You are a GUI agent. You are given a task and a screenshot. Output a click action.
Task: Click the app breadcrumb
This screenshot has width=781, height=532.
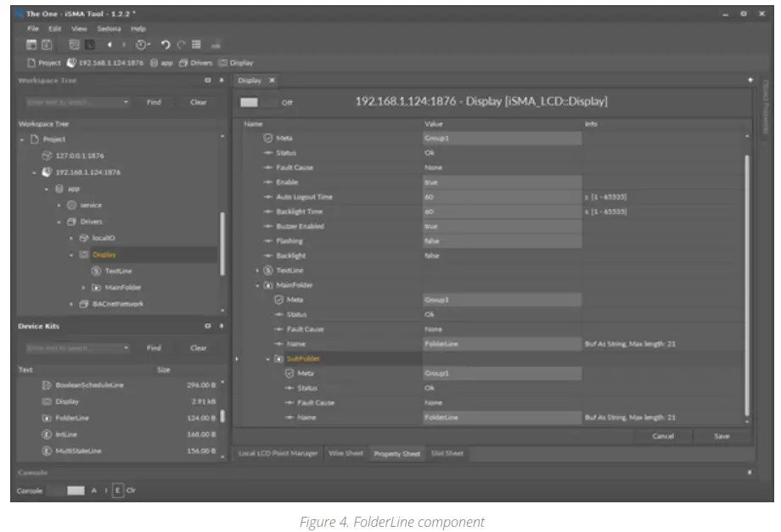[x=161, y=63]
